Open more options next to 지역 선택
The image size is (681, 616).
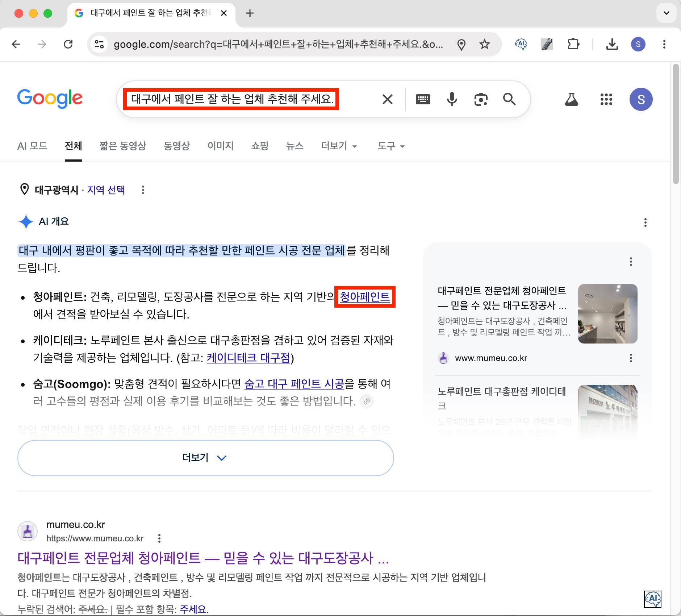point(143,190)
